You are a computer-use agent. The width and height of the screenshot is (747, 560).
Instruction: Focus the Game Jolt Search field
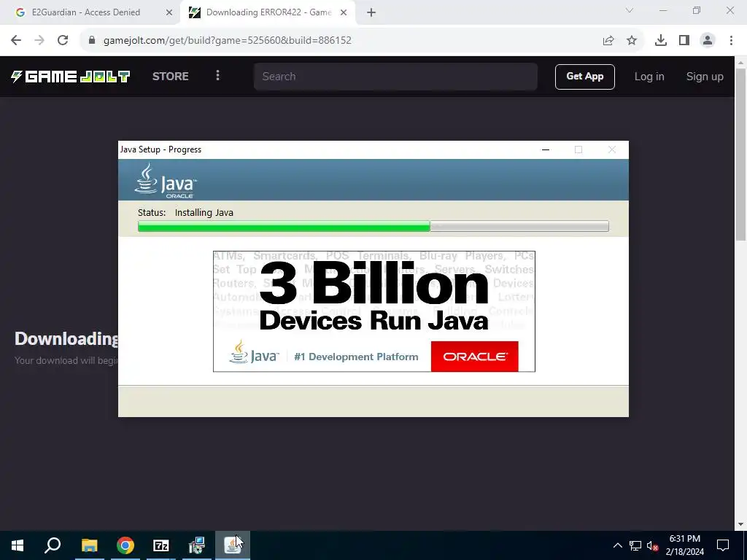(395, 76)
